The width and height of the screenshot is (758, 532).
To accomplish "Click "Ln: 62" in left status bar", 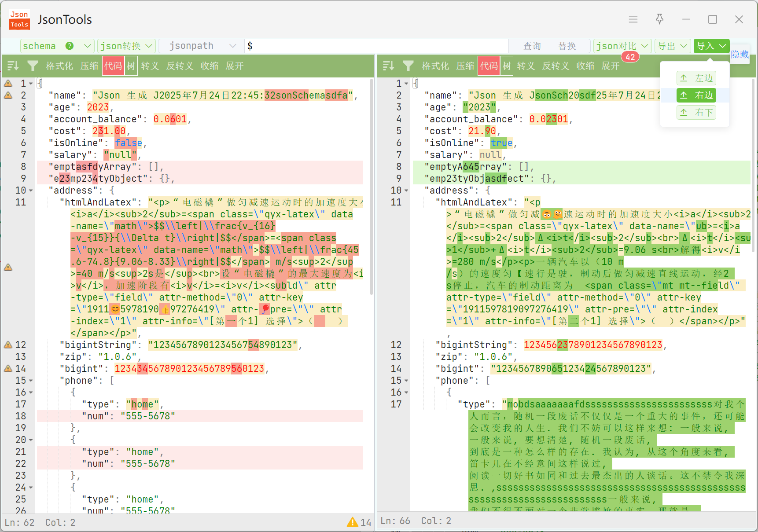I will 19,522.
